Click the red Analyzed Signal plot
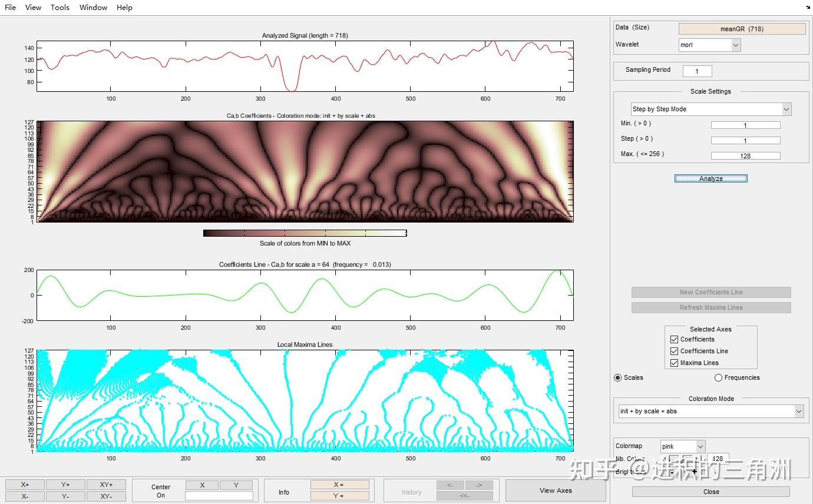 (305, 66)
